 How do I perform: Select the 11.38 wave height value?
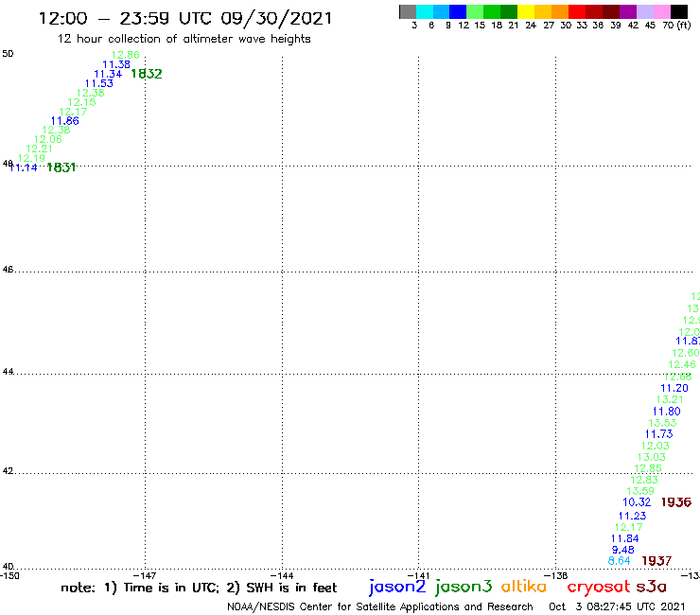coord(116,64)
